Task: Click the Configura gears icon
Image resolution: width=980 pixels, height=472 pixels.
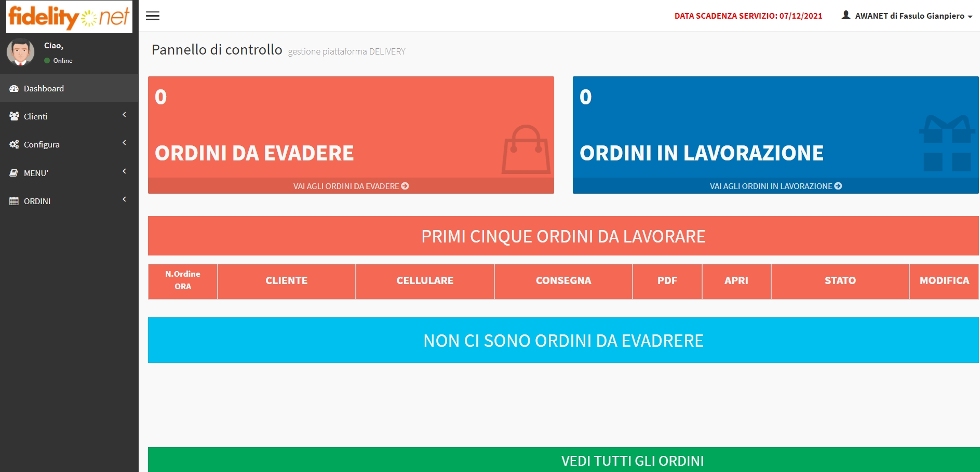Action: (14, 144)
